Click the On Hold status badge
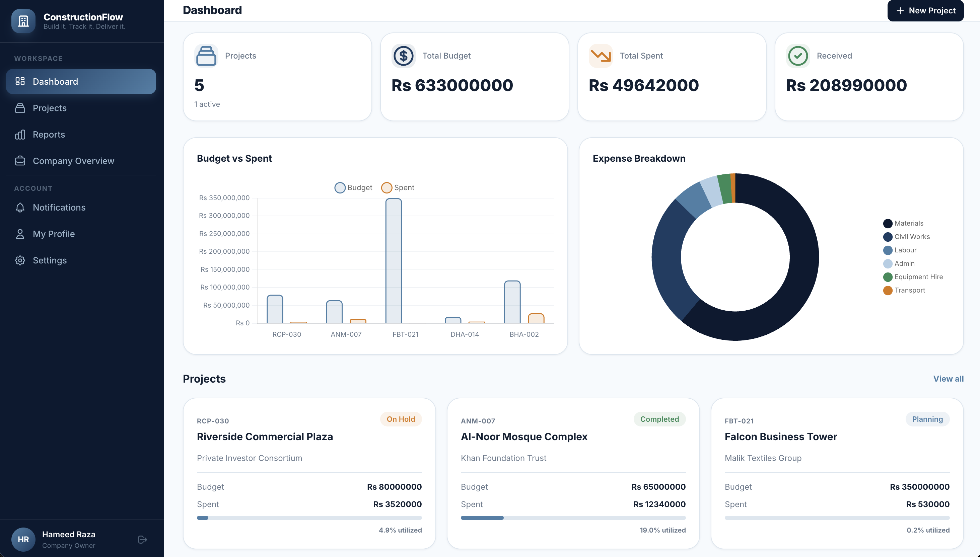 (401, 419)
